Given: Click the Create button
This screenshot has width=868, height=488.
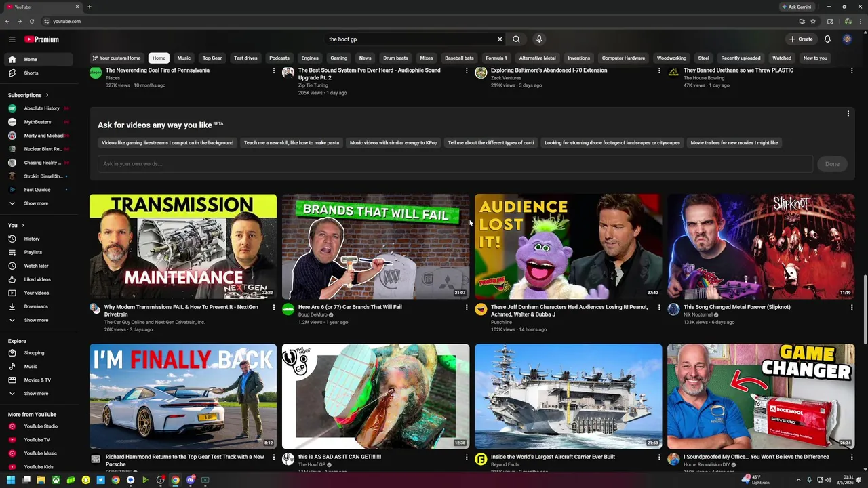Looking at the screenshot, I should click(801, 39).
